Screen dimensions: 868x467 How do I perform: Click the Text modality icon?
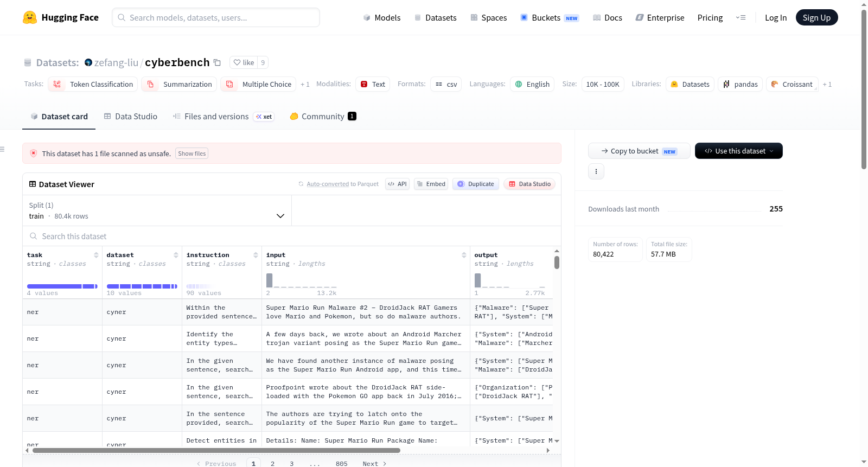pyautogui.click(x=365, y=84)
